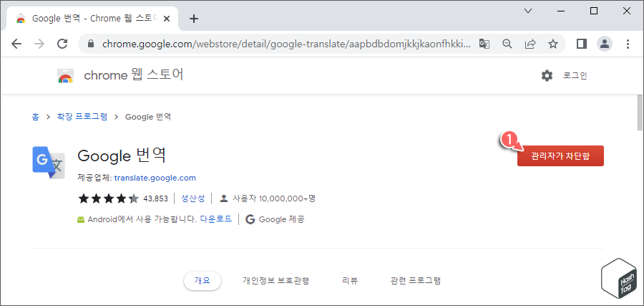Screen dimensions: 644x306
Task: Open the translate page icon in address bar
Action: 484,44
